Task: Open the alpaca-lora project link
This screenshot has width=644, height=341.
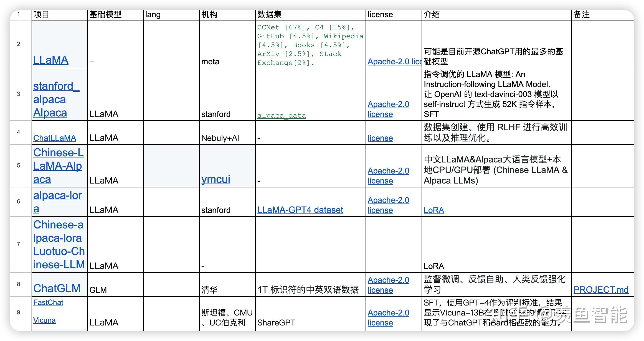Action: click(57, 196)
